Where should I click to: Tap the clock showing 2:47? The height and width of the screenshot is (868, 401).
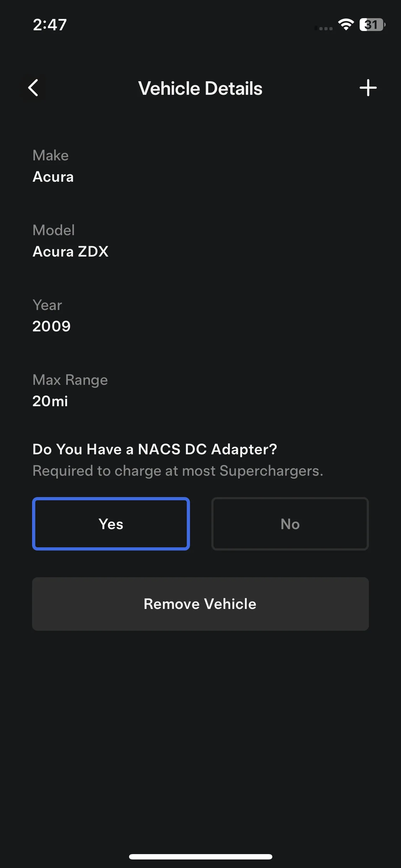coord(50,25)
